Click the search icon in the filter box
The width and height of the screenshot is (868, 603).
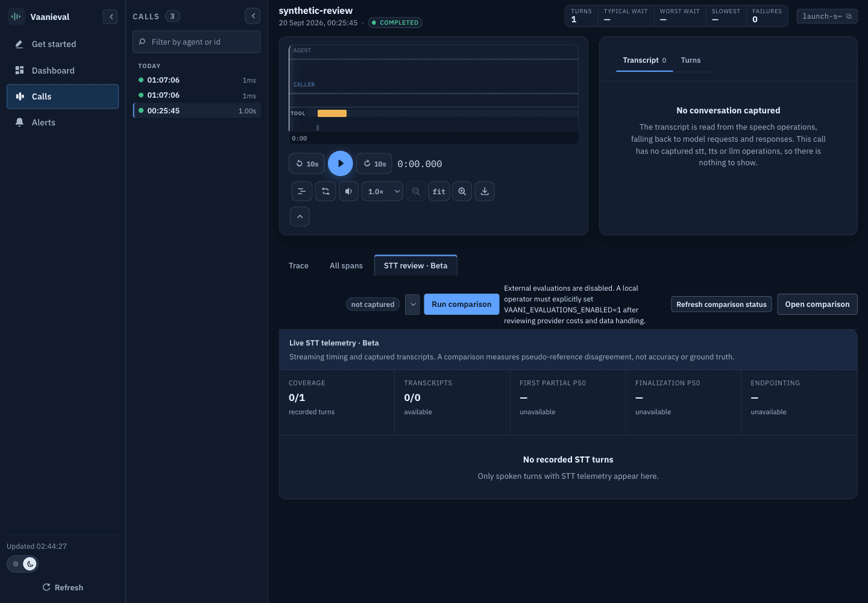142,42
